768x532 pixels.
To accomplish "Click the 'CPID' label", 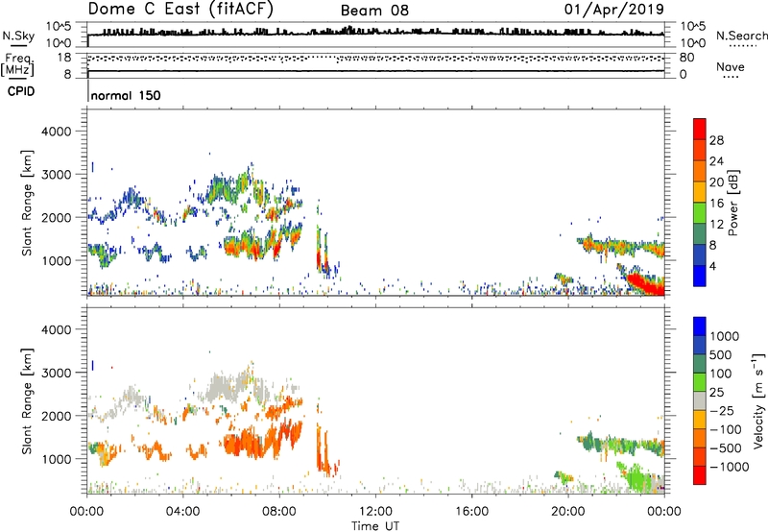I will point(21,91).
